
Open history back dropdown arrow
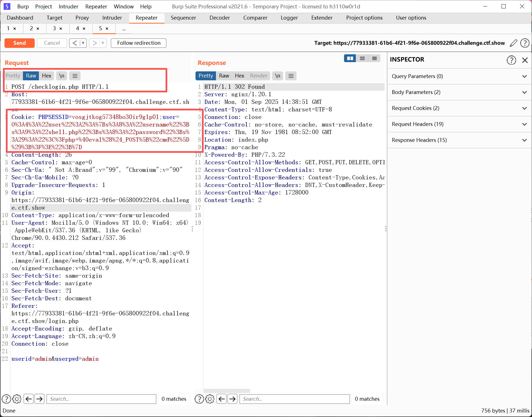[83, 43]
